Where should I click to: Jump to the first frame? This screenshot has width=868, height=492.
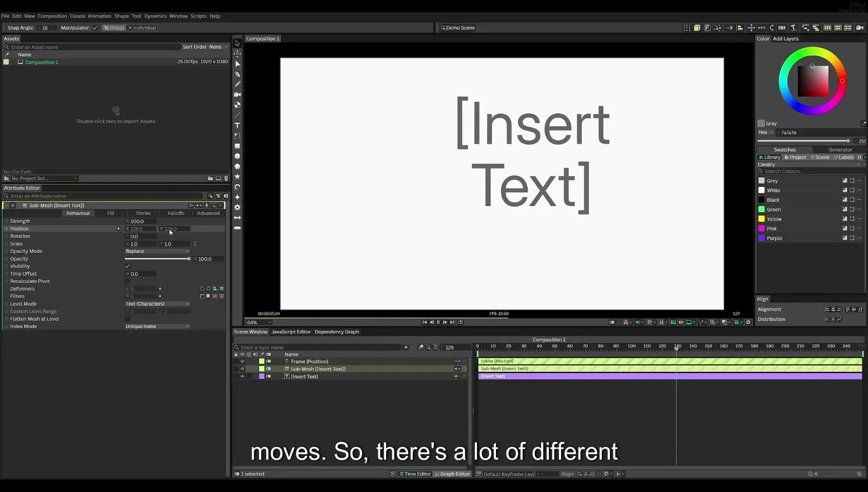[425, 322]
